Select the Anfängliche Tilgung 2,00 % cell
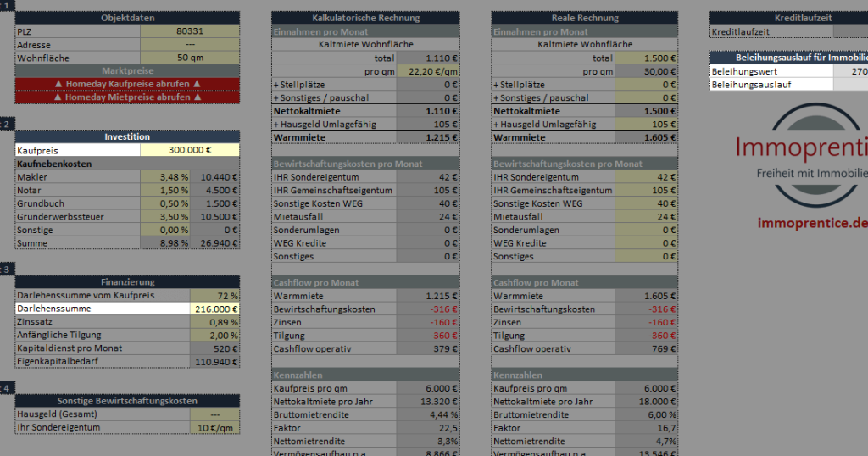The image size is (868, 456). (x=215, y=336)
